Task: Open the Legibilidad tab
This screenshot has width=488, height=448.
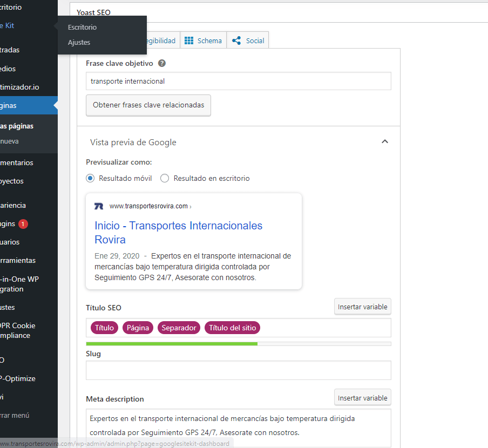Action: tap(163, 40)
